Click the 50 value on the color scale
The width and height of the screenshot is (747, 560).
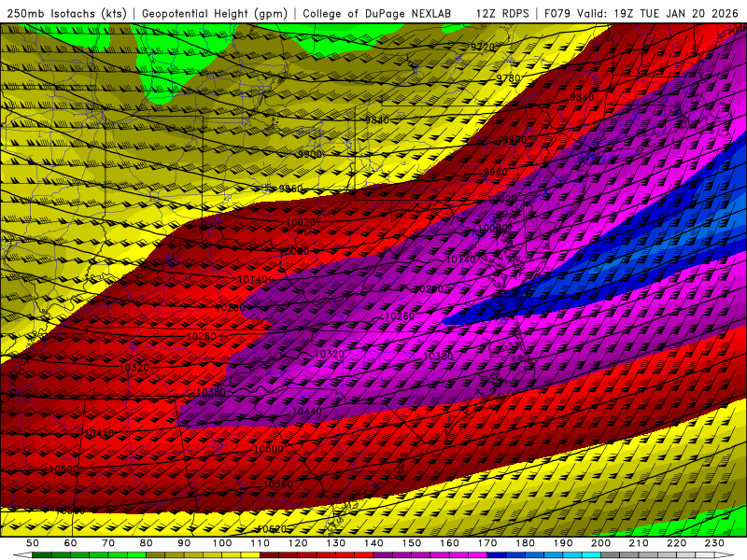[33, 543]
